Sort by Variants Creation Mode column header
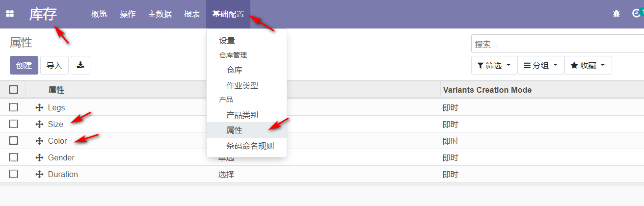This screenshot has height=206, width=644. click(487, 90)
